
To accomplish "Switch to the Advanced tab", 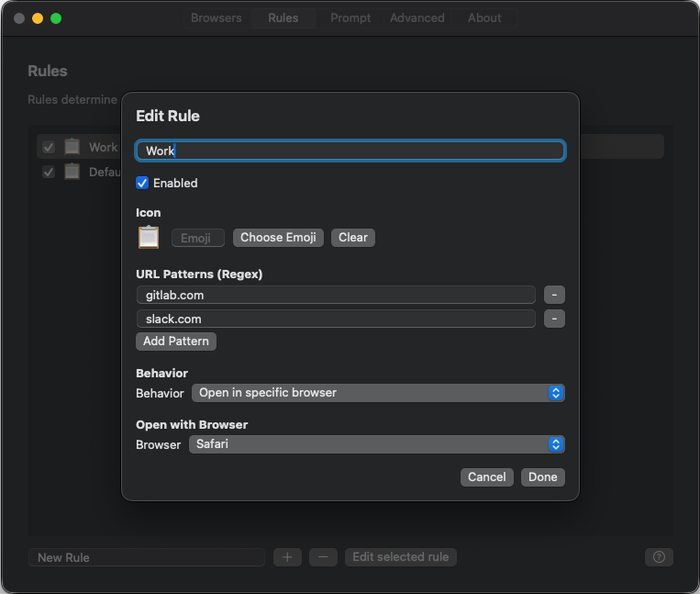I will (x=417, y=17).
